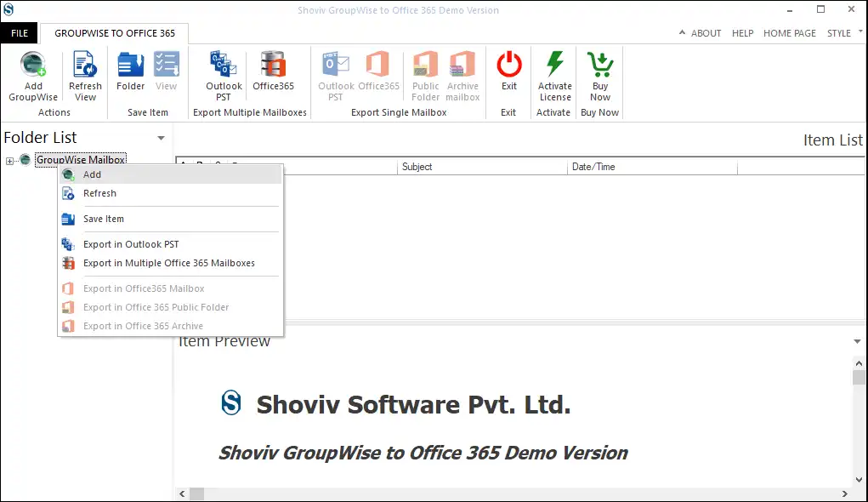Click the GroupWise Mailbox globe icon in tree
Viewport: 868px width, 502px height.
(26, 160)
